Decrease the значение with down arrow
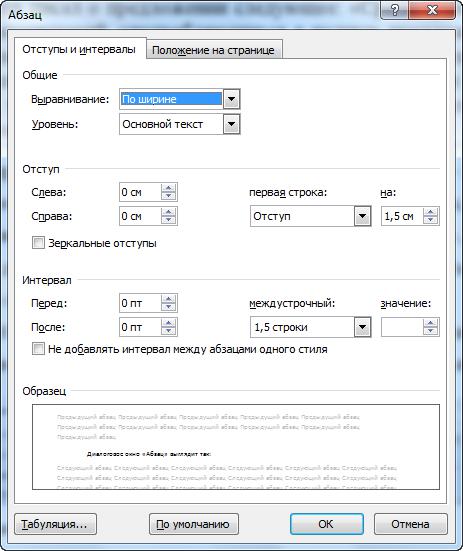This screenshot has height=551, width=463. 431,331
